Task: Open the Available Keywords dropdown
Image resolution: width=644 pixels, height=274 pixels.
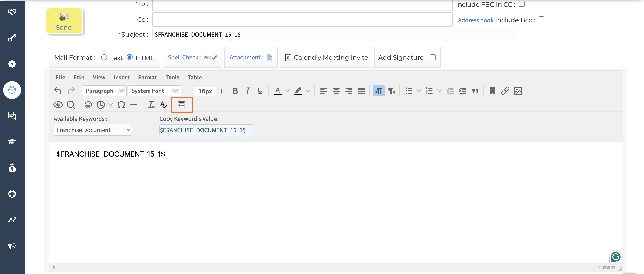Action: coord(93,130)
